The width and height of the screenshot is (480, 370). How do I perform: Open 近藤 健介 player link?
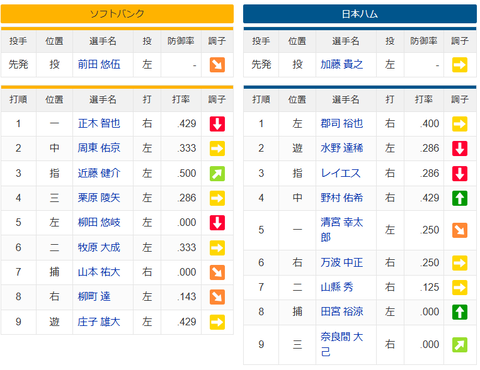[x=99, y=173]
